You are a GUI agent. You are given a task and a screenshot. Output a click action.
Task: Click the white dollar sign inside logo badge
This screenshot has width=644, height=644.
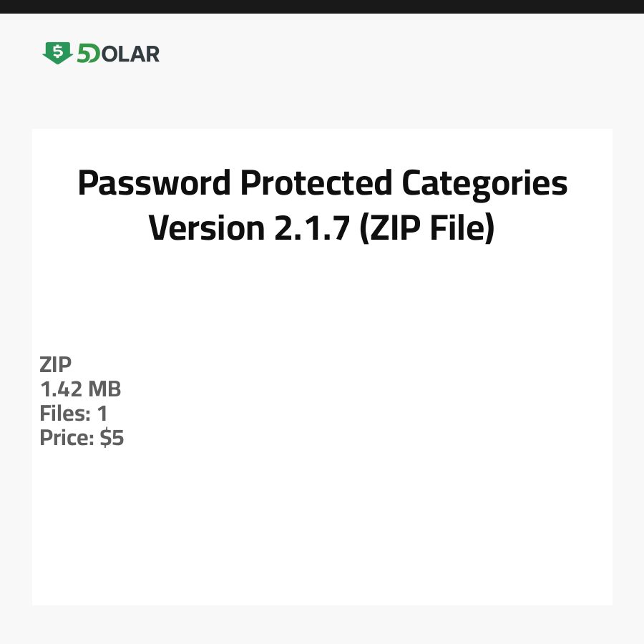point(57,51)
